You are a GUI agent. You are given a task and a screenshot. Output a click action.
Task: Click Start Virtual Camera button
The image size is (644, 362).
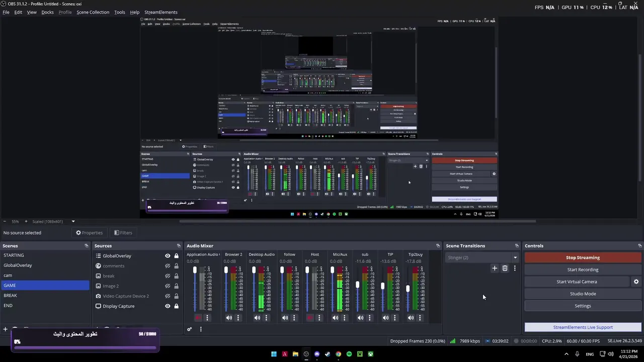pos(577,282)
